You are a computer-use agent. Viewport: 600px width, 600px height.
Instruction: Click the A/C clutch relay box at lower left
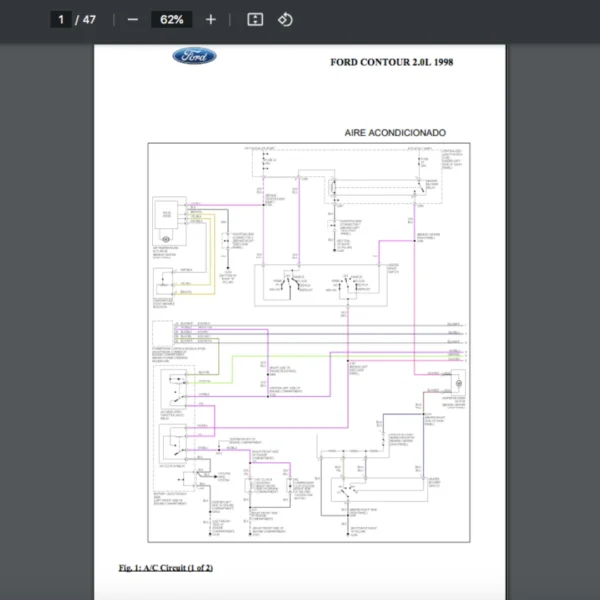click(x=175, y=444)
